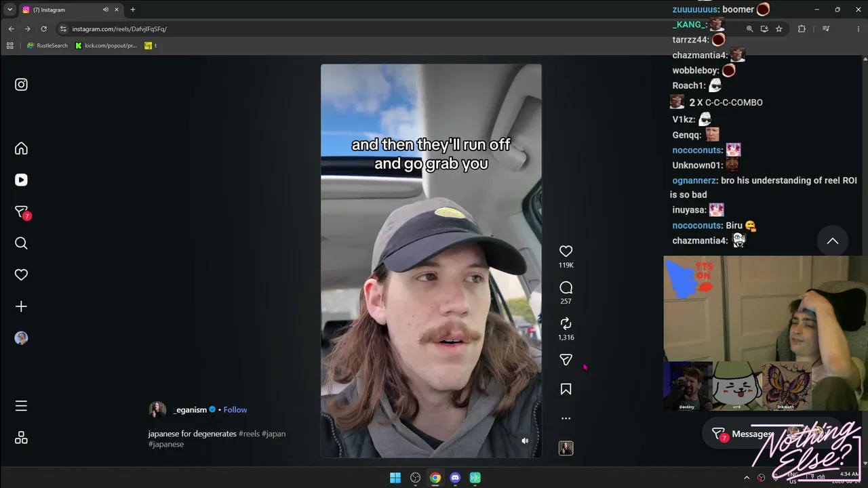Open the #japan hashtag
This screenshot has height=488, width=868.
274,434
